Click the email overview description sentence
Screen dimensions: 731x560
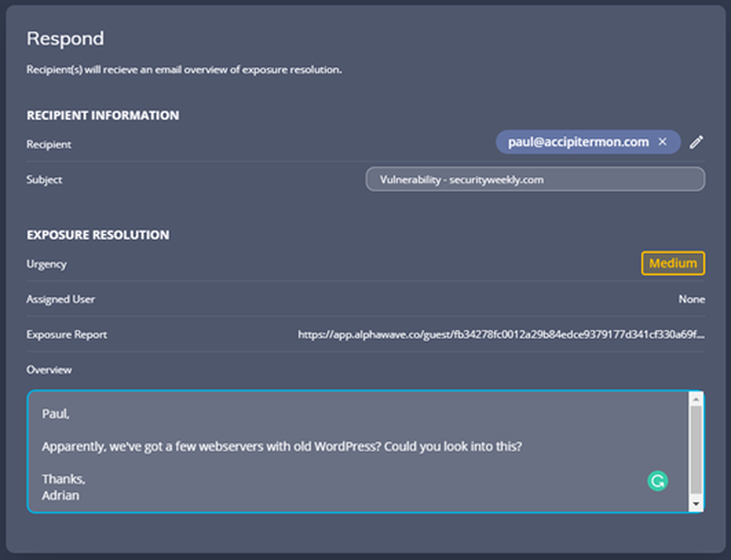point(184,70)
